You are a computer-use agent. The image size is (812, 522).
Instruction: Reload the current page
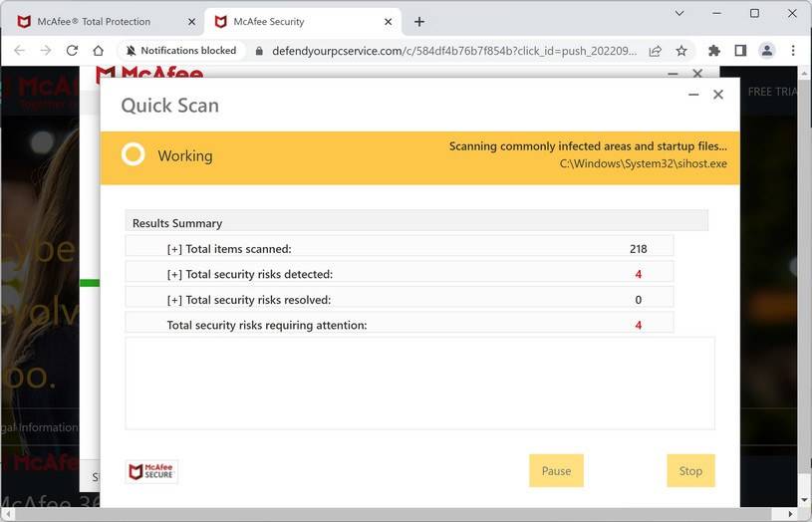(x=72, y=51)
